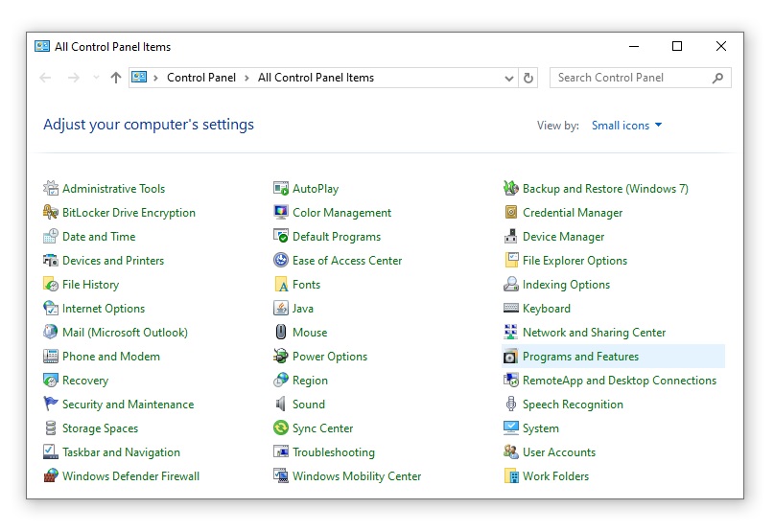Expand chevron before Control Panel breadcrumb
The image size is (774, 532).
tap(155, 78)
